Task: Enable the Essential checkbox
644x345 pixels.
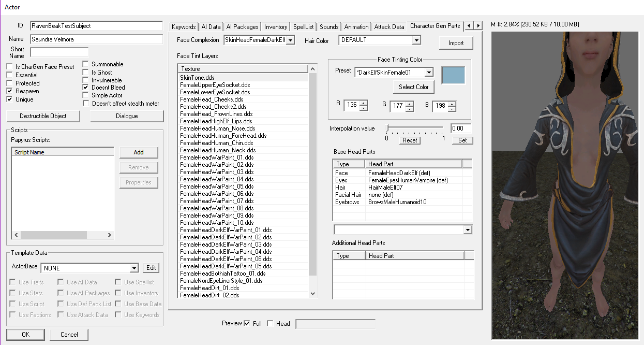Action: coord(9,75)
